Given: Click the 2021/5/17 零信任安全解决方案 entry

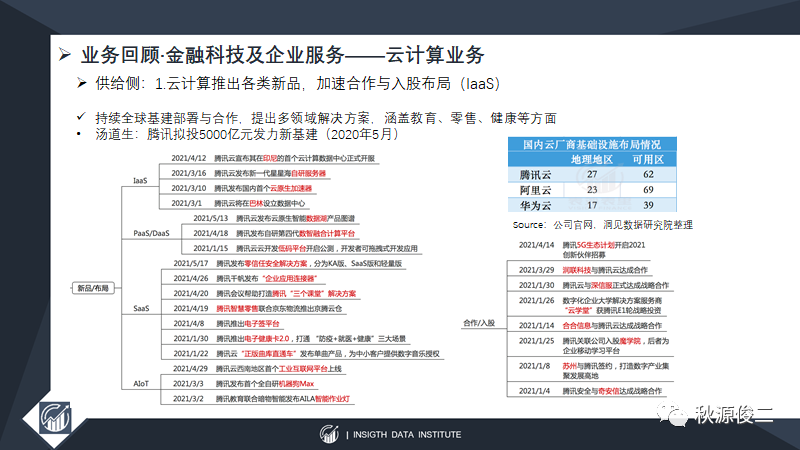Looking at the screenshot, I should tap(287, 264).
